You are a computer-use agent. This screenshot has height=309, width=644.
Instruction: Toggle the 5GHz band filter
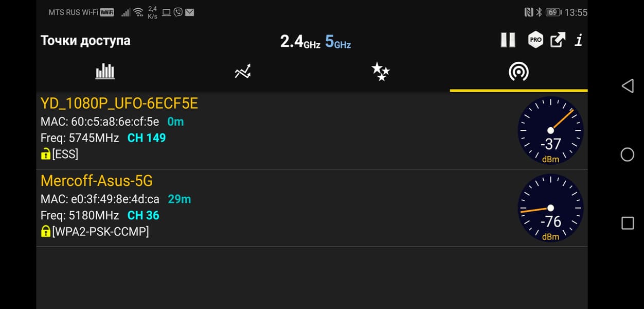coord(338,41)
